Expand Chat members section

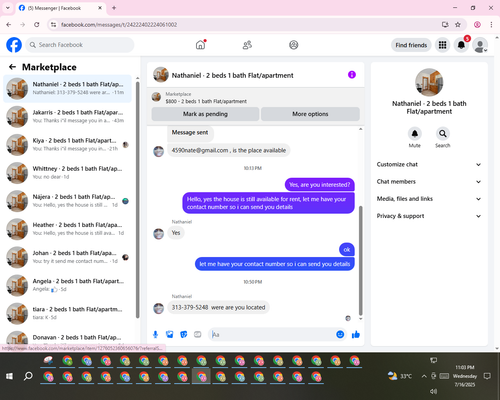click(x=429, y=182)
